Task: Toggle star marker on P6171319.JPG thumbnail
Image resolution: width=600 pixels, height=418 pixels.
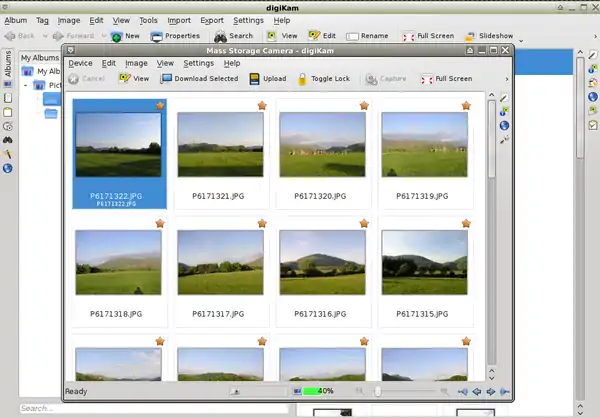Action: (x=466, y=105)
